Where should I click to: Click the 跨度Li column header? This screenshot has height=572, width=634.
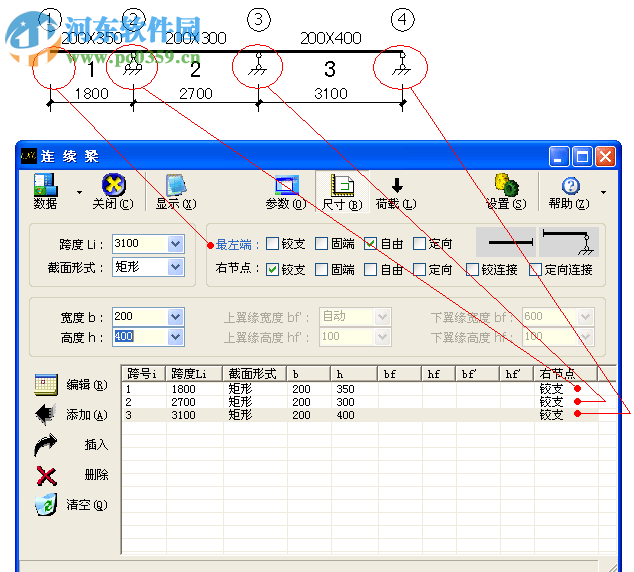194,374
